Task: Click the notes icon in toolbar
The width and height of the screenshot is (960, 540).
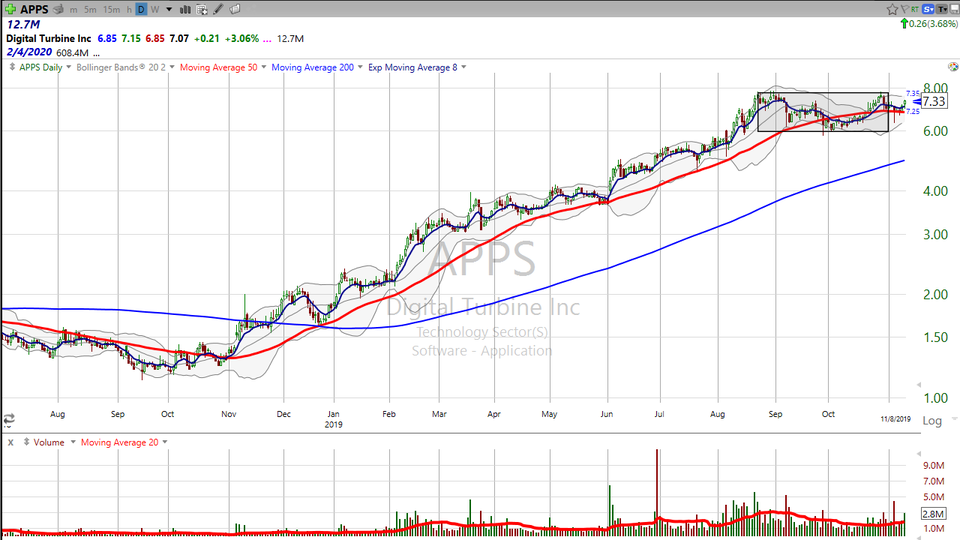Action: point(234,9)
